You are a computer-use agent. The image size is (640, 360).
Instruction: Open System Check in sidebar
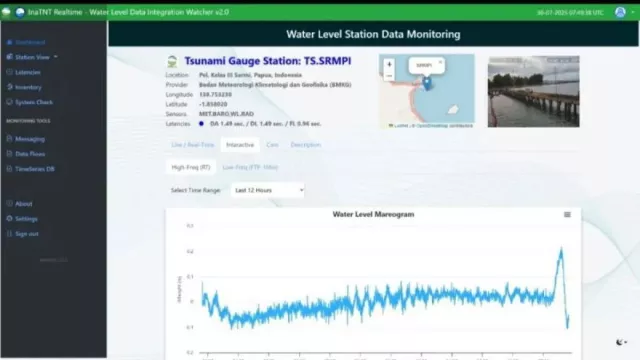click(30, 102)
